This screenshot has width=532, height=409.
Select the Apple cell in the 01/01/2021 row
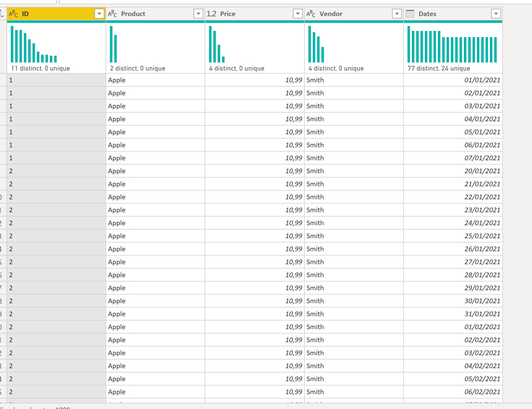pyautogui.click(x=155, y=80)
